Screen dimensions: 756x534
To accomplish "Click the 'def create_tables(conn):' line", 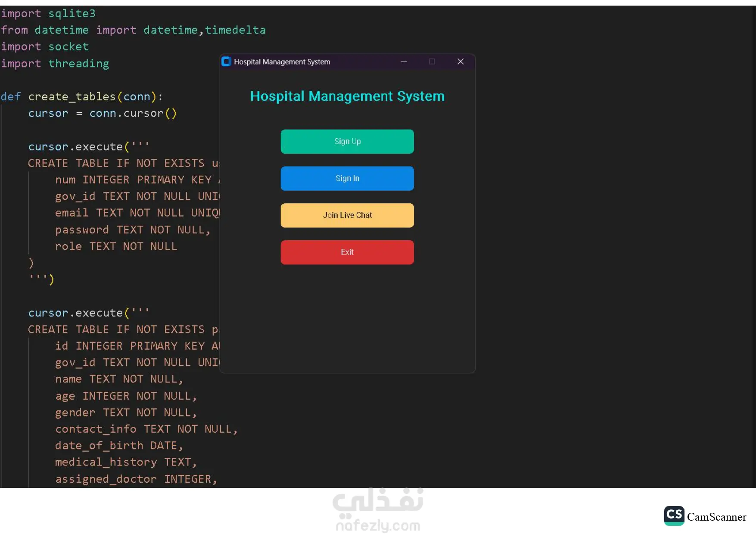I will [x=81, y=97].
